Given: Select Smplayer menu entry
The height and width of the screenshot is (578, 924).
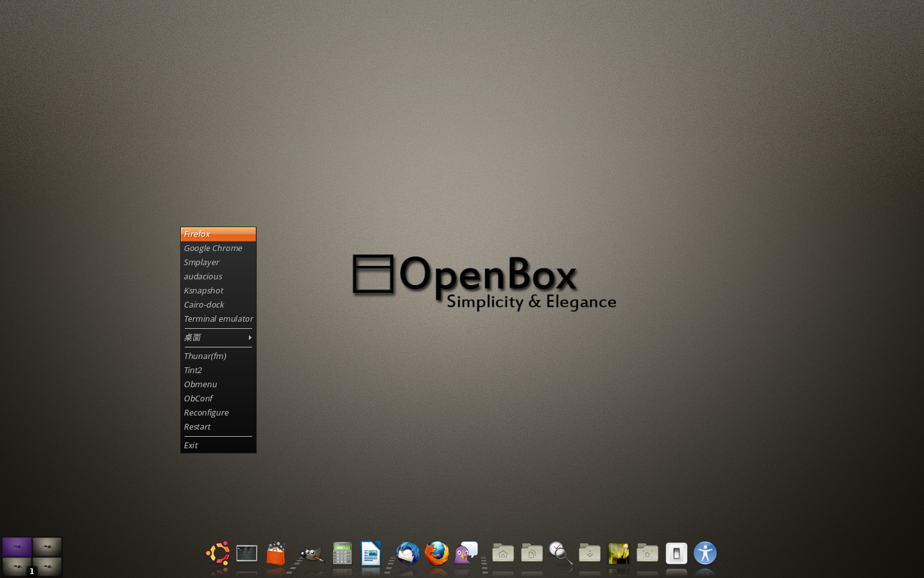Looking at the screenshot, I should point(218,263).
